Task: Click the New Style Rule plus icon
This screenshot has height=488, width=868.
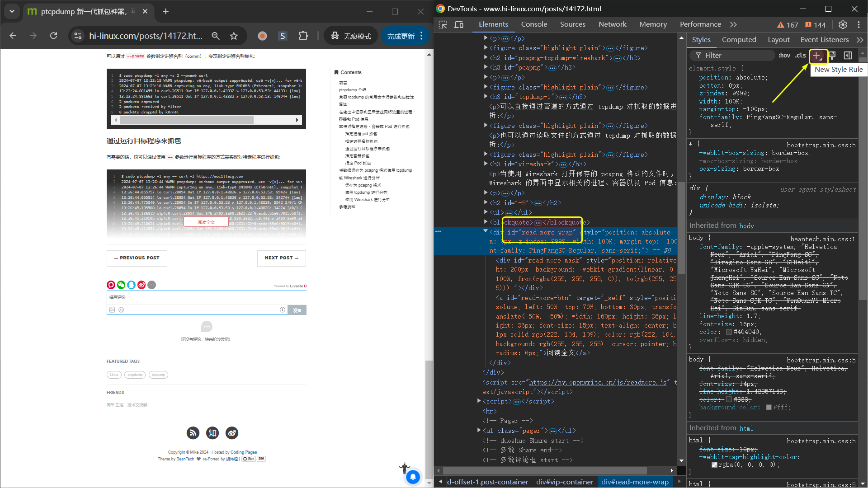Action: point(817,56)
